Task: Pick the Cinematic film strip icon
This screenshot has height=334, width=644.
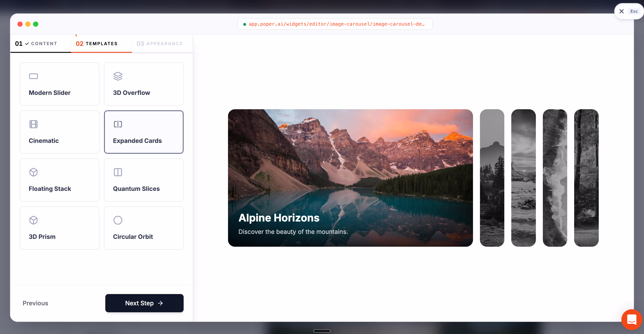Action: point(33,124)
